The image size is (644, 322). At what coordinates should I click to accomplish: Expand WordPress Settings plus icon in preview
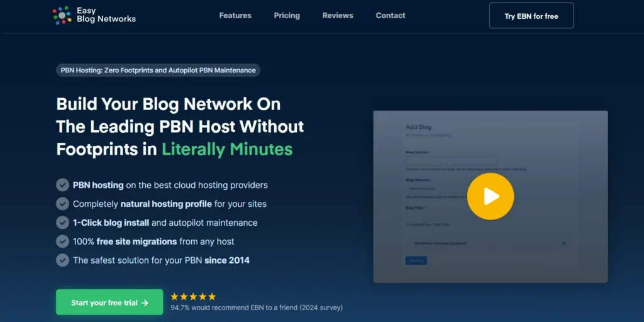tap(564, 243)
